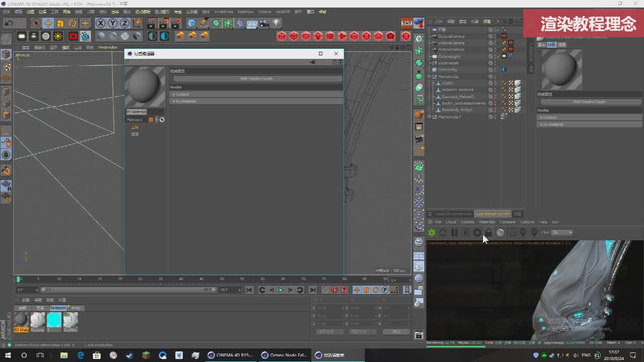Pause rendering in Live Viewer
Image resolution: width=644 pixels, height=362 pixels.
454,232
